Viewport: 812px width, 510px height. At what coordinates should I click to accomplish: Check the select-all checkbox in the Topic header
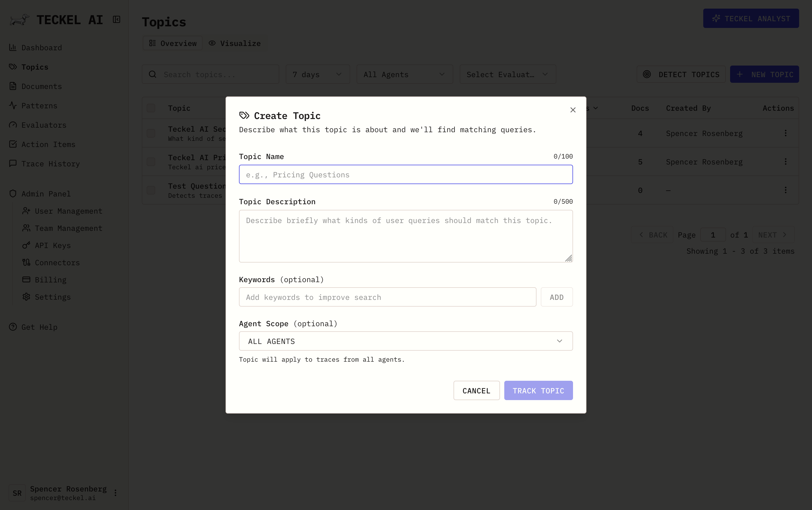pyautogui.click(x=151, y=108)
